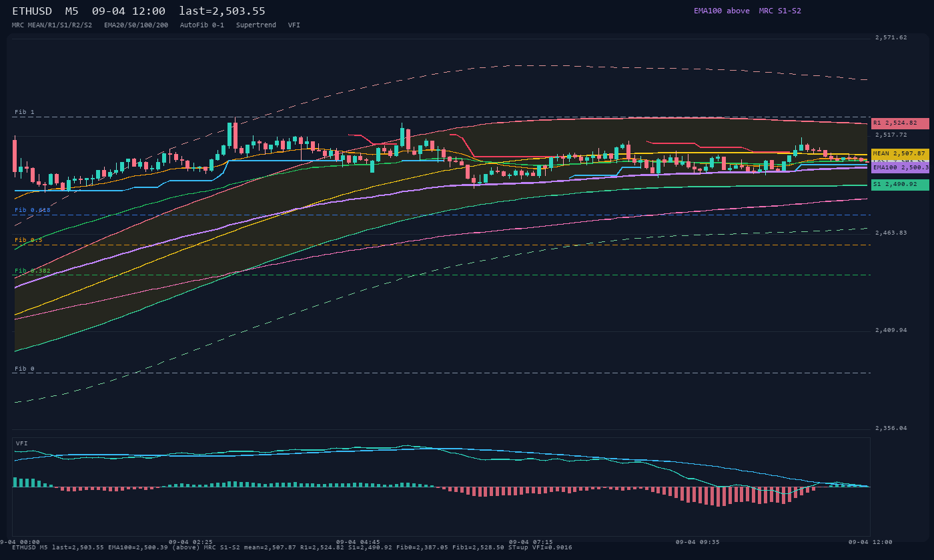Click the red "R1 2,524.82" price tag
Image resolution: width=934 pixels, height=560 pixels.
900,123
